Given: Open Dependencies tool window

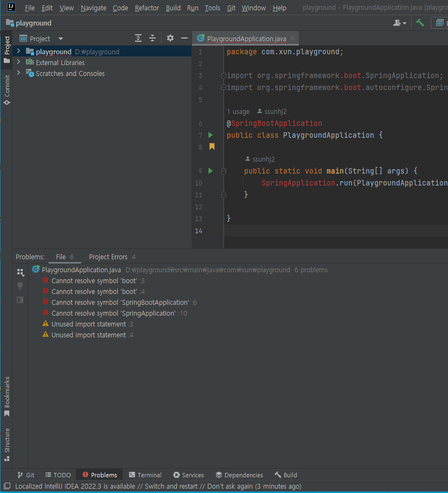Looking at the screenshot, I should pyautogui.click(x=239, y=475).
